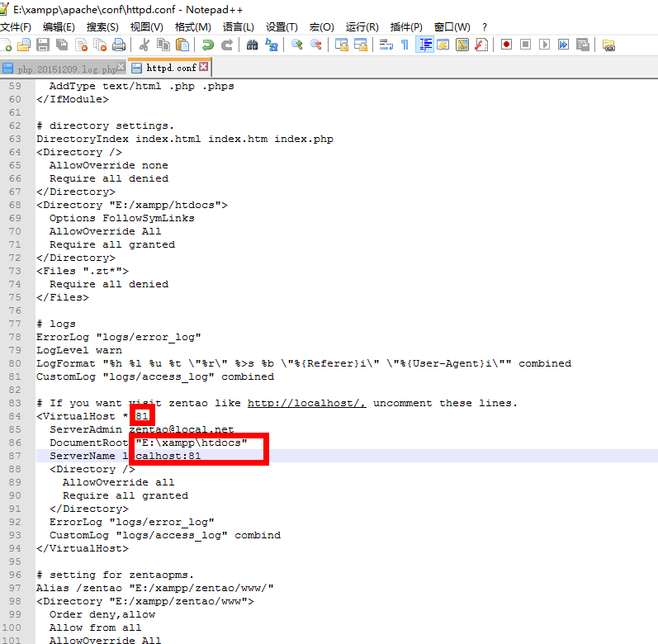Click '<Files ".zt*">' line
658x644 pixels.
click(83, 271)
